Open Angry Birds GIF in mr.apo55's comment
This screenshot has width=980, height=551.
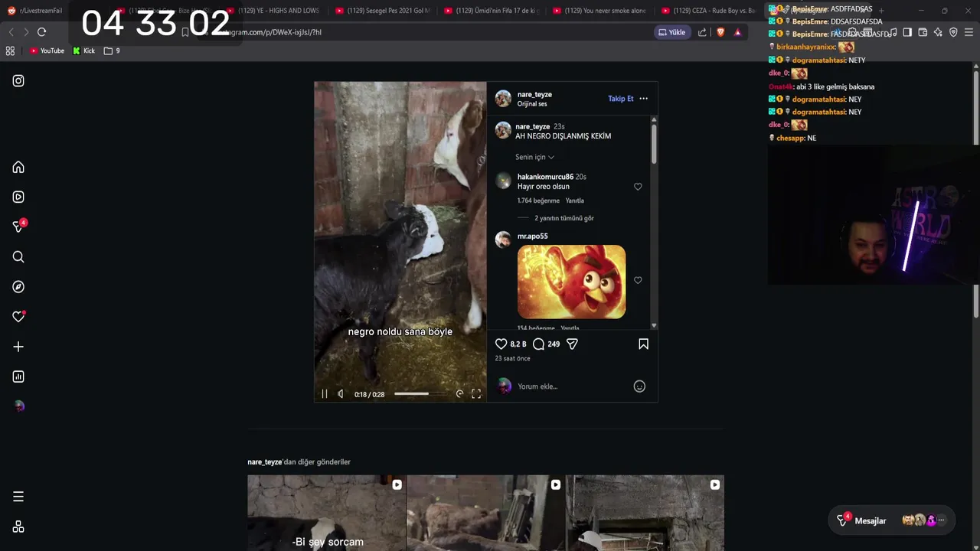pyautogui.click(x=571, y=282)
